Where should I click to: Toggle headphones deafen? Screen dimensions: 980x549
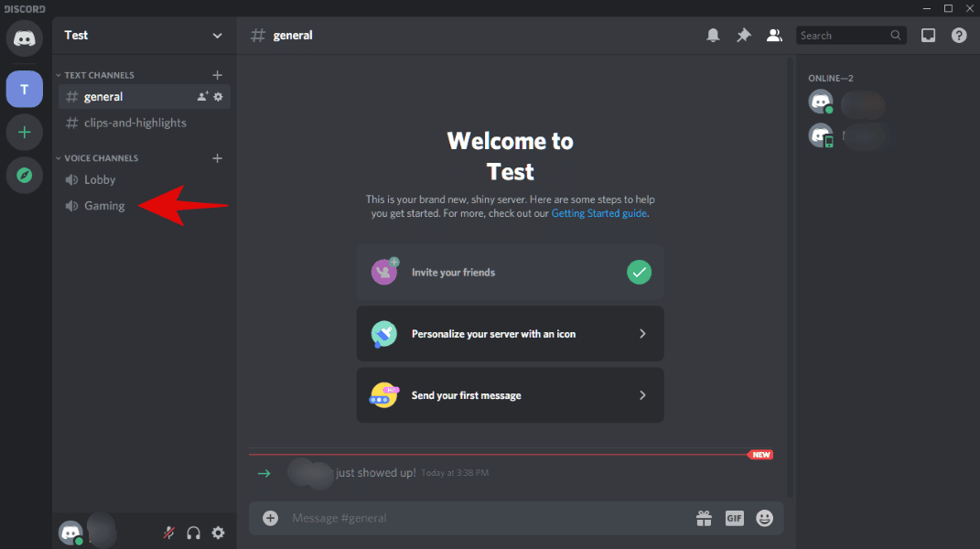click(x=194, y=533)
